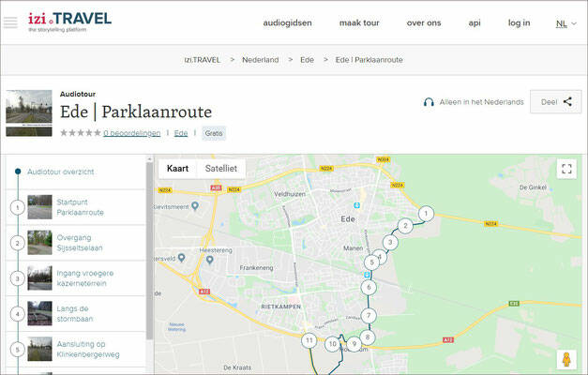Open stop 5 Aansluiting op Klinkenbergerweg
Screen dimensions: 588x375
point(76,349)
